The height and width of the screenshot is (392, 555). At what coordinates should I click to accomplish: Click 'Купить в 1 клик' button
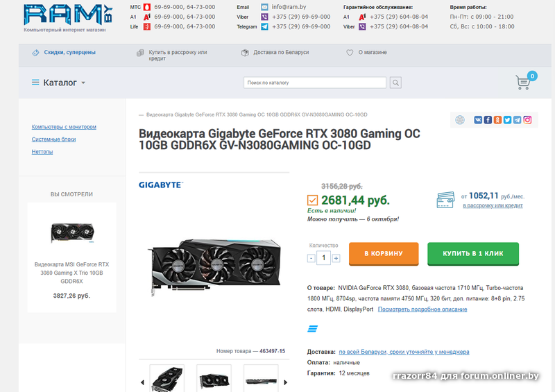pos(473,253)
